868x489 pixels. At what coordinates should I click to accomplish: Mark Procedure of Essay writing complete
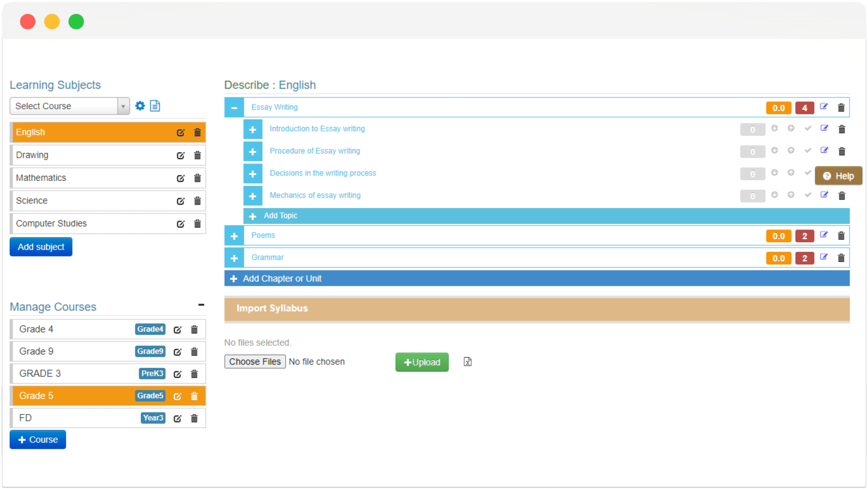pyautogui.click(x=808, y=151)
